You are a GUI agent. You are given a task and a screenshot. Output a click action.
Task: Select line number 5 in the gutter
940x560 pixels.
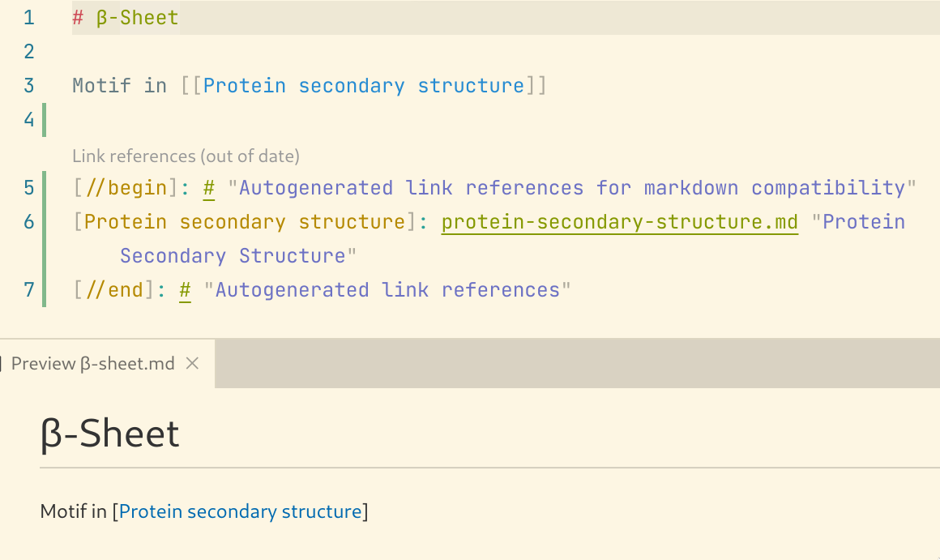[x=29, y=188]
